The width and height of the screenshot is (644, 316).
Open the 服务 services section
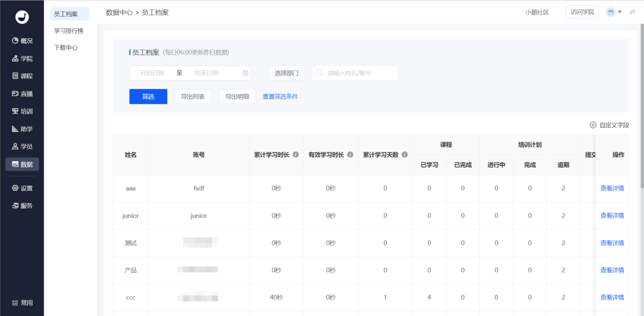pyautogui.click(x=22, y=205)
